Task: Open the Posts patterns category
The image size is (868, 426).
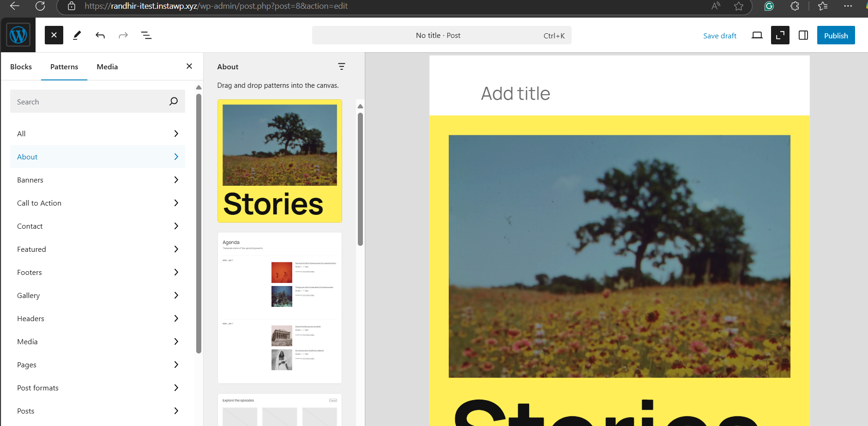Action: pyautogui.click(x=97, y=411)
